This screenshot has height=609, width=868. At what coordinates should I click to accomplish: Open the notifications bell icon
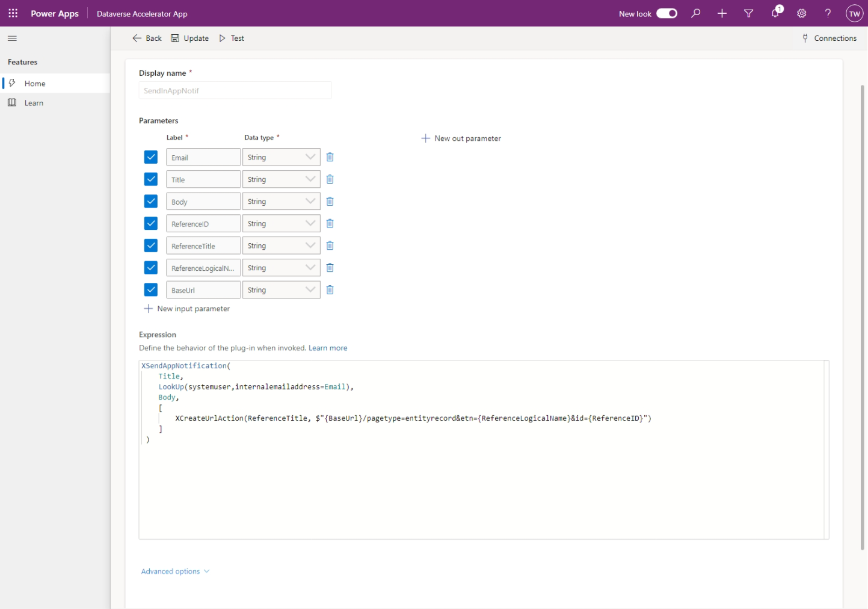coord(776,13)
